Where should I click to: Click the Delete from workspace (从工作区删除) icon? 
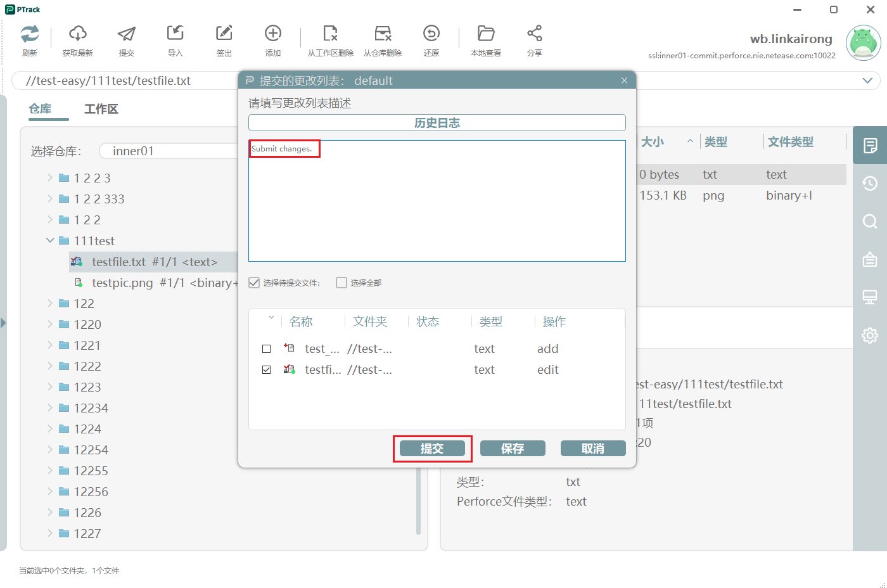331,33
